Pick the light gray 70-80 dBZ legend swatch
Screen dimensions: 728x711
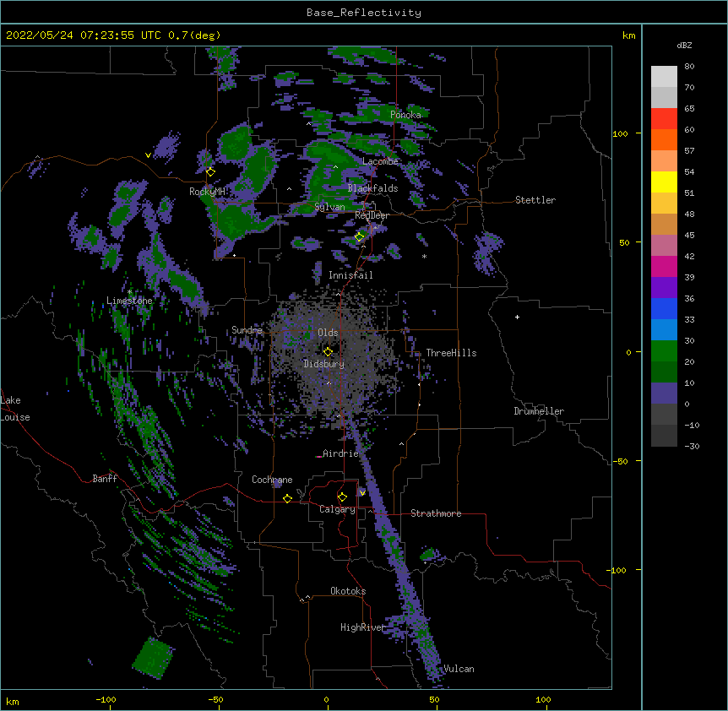point(664,77)
